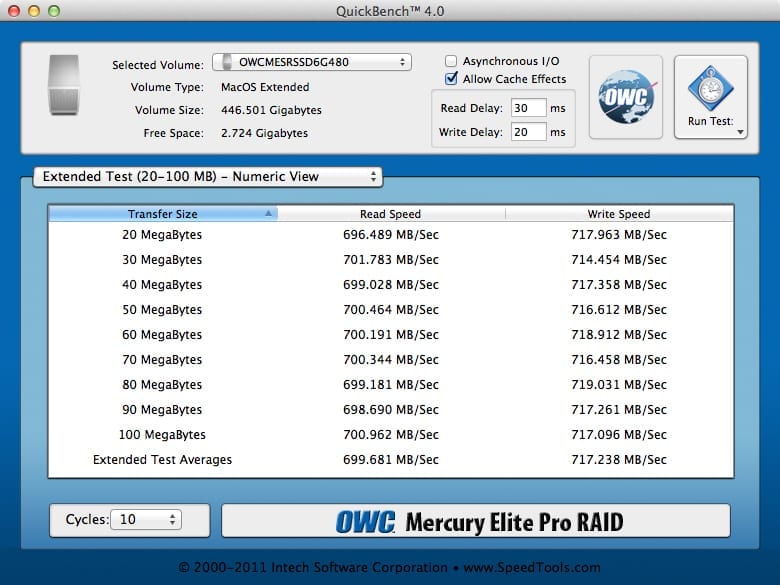Click the OWC globe logo button
780x585 pixels.
(625, 97)
